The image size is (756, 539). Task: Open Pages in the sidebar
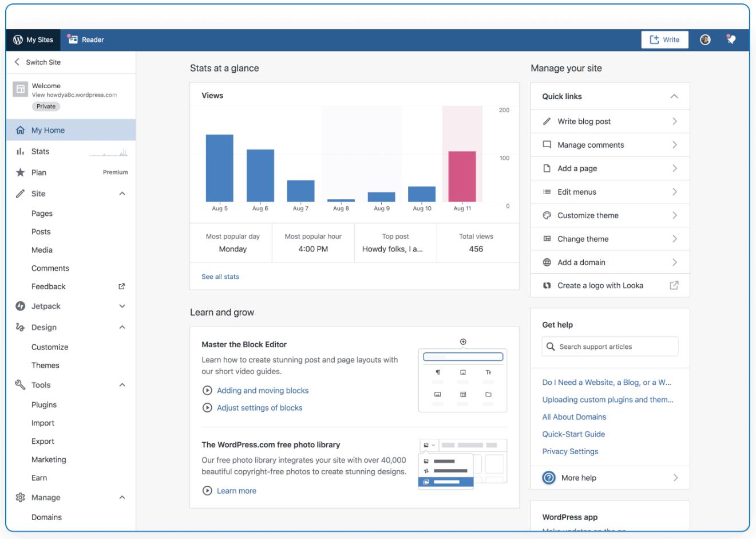tap(42, 213)
